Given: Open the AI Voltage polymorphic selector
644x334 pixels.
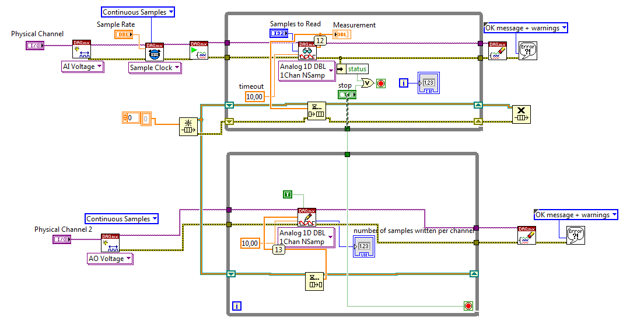Looking at the screenshot, I should pyautogui.click(x=83, y=67).
